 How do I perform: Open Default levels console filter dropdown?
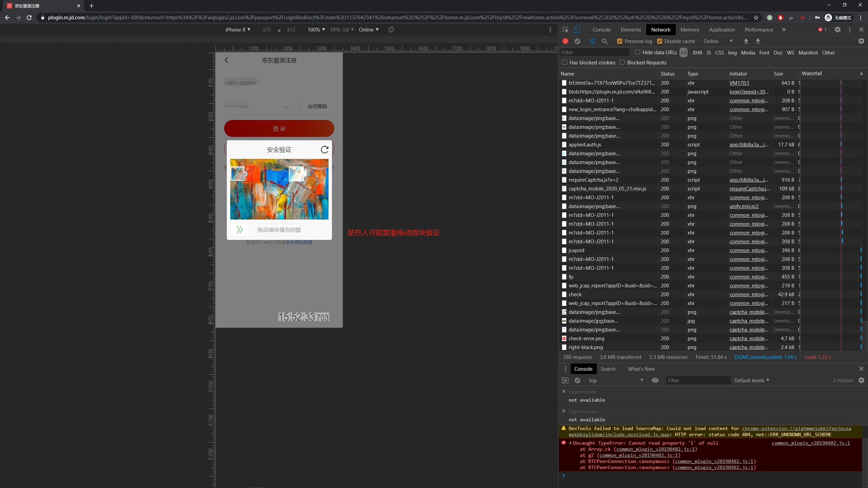click(752, 380)
